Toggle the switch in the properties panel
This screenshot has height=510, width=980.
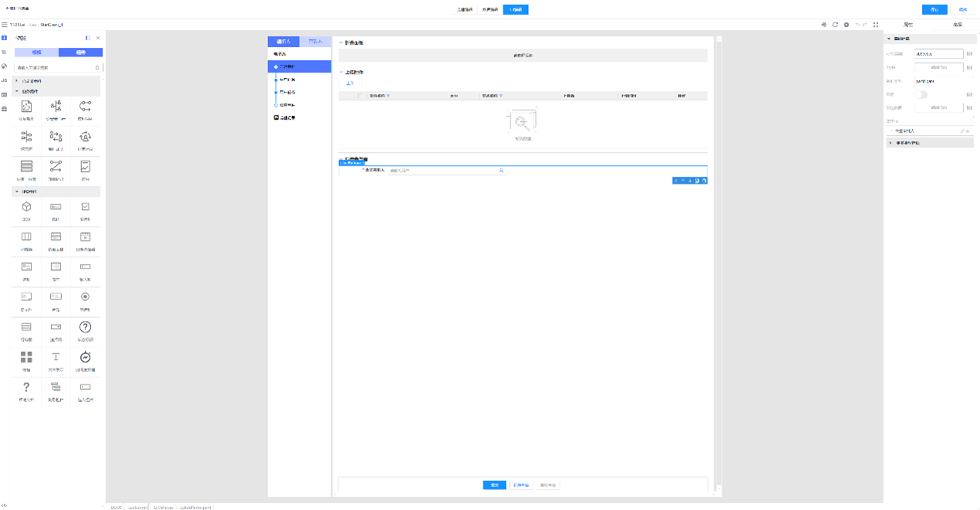(921, 94)
